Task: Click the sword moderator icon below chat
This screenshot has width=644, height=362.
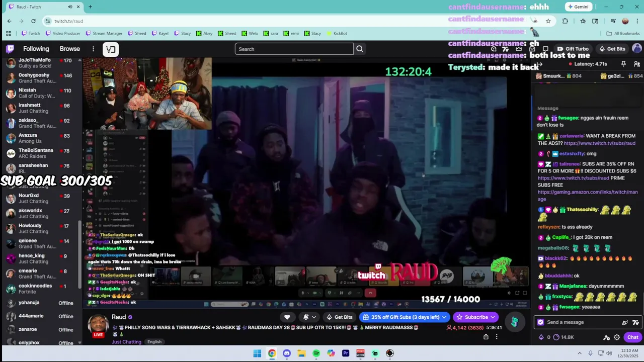Action: tap(606, 337)
